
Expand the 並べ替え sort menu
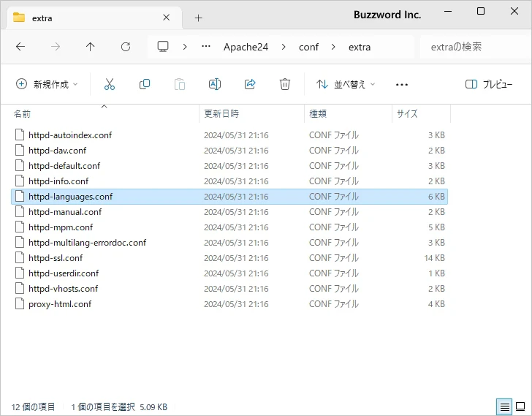pyautogui.click(x=346, y=84)
